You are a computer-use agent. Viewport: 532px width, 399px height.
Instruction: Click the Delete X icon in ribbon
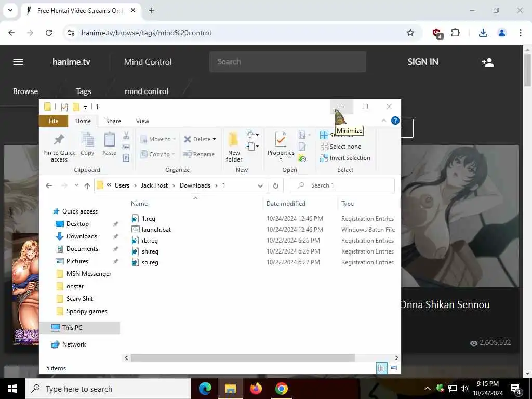[x=187, y=139]
